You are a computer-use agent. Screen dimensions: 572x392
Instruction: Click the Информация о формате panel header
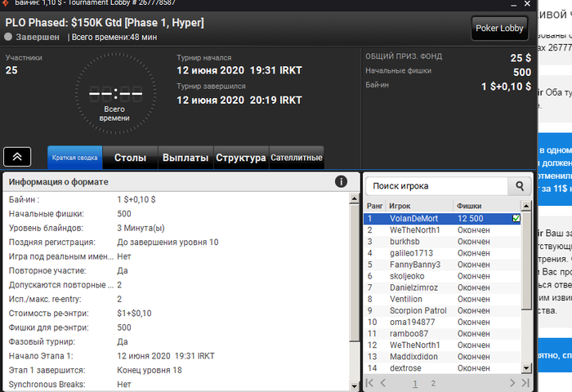(x=181, y=181)
